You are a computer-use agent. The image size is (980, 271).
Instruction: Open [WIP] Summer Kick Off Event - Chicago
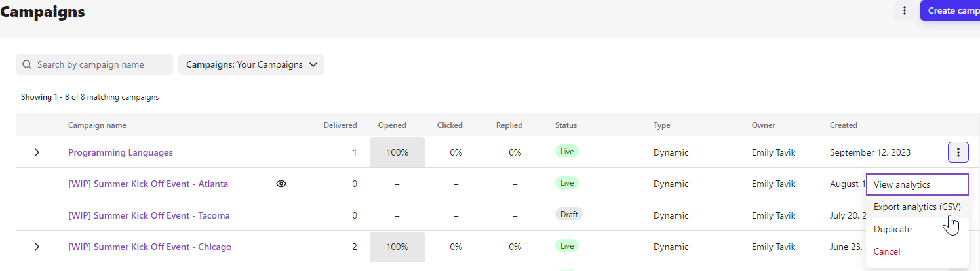(149, 247)
